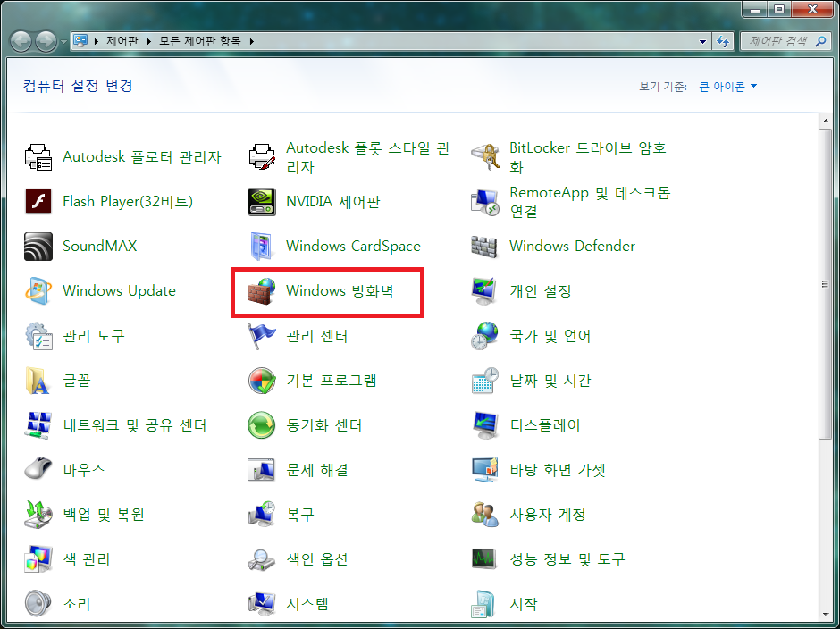Open the 네트워크 및 공유 센터 icon

38,425
